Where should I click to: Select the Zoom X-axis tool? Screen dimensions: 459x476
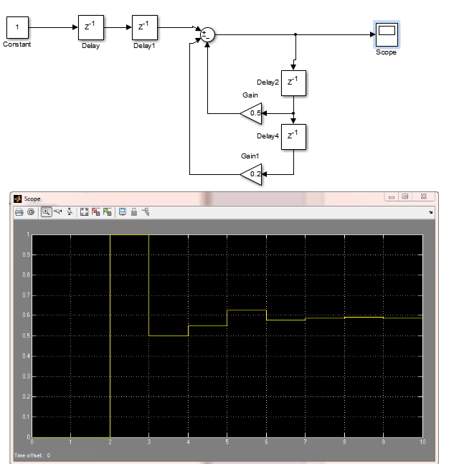pyautogui.click(x=58, y=212)
